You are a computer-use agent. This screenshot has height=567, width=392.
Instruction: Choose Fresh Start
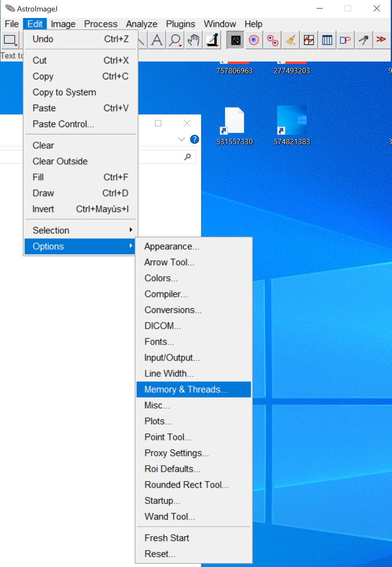[x=194, y=538]
